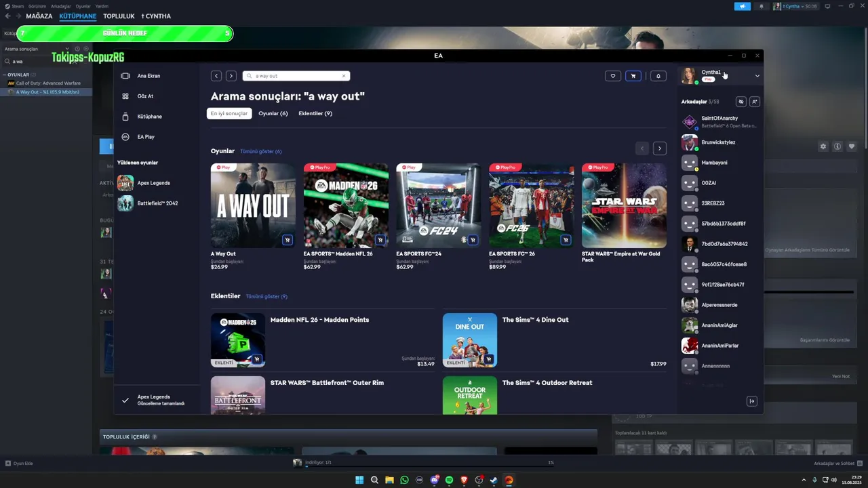Viewport: 868px width, 488px height.
Task: Clear the 'a way out' search text
Action: 344,76
